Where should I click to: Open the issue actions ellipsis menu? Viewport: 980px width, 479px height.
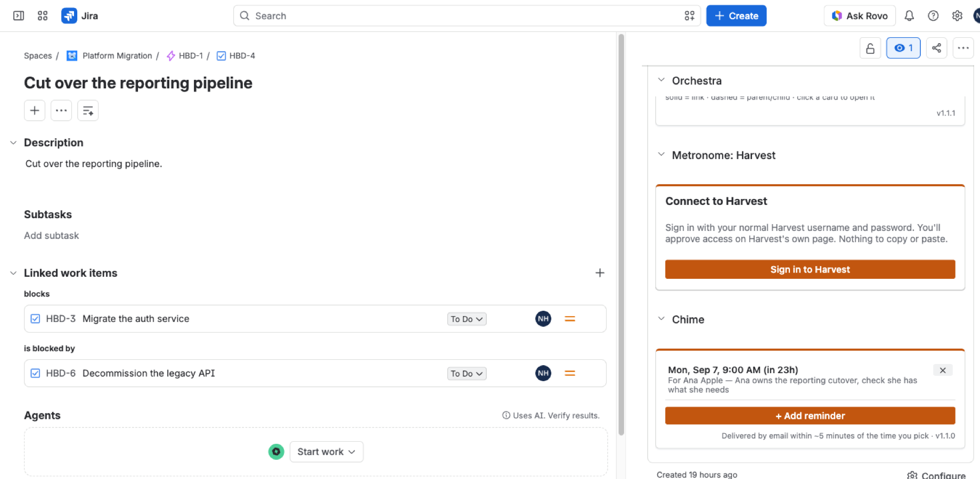point(963,48)
